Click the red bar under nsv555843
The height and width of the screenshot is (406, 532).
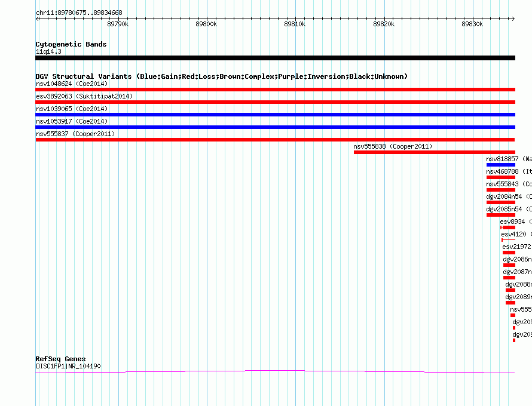tap(501, 190)
